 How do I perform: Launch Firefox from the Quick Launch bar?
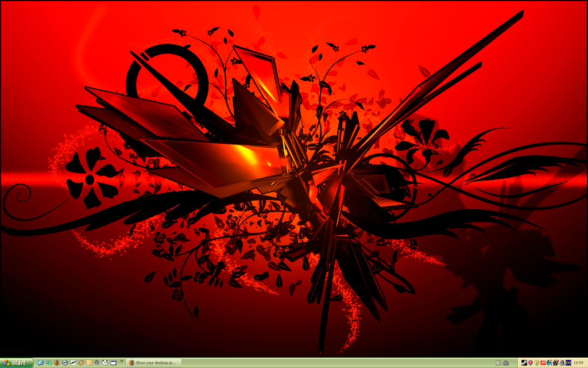point(57,363)
